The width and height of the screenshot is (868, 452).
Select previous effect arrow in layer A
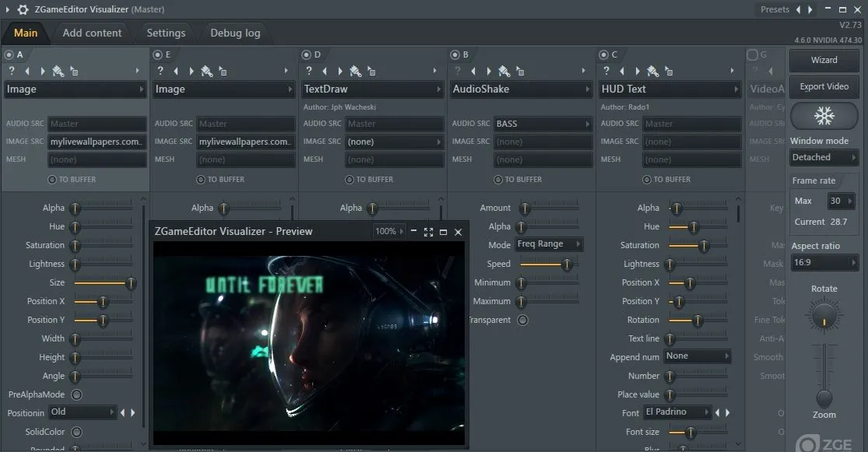[x=27, y=71]
